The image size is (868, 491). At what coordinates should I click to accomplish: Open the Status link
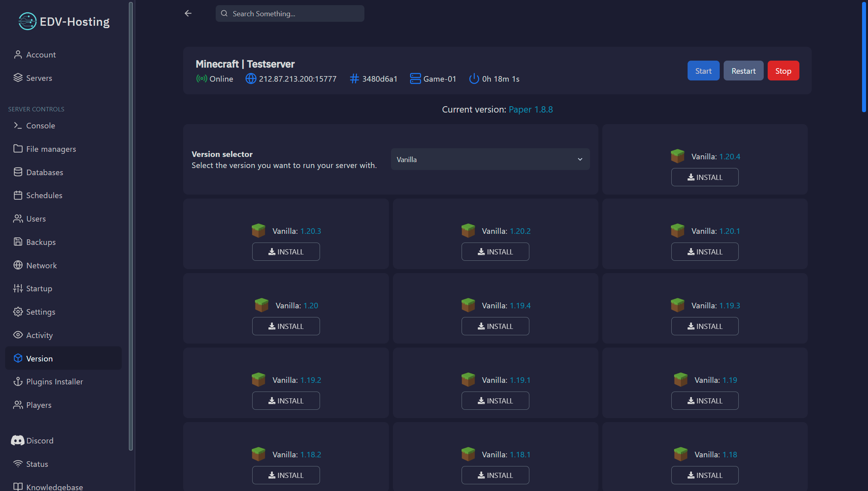tap(63, 464)
